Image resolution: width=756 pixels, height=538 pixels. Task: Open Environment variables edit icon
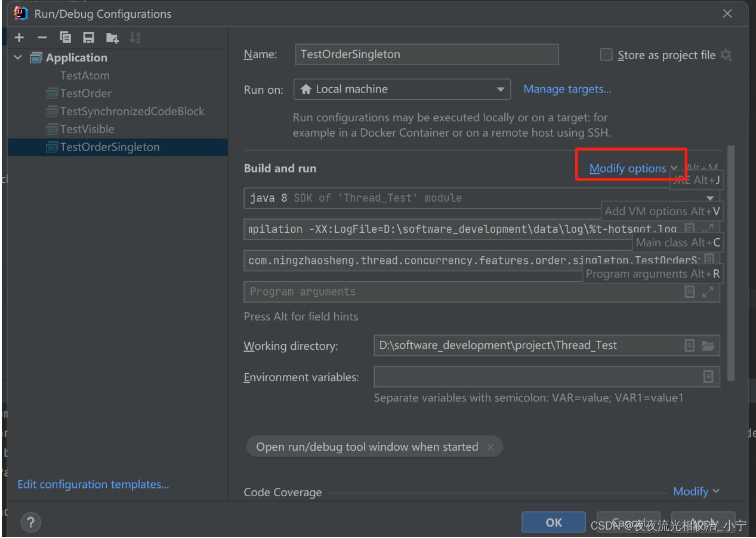(x=708, y=377)
